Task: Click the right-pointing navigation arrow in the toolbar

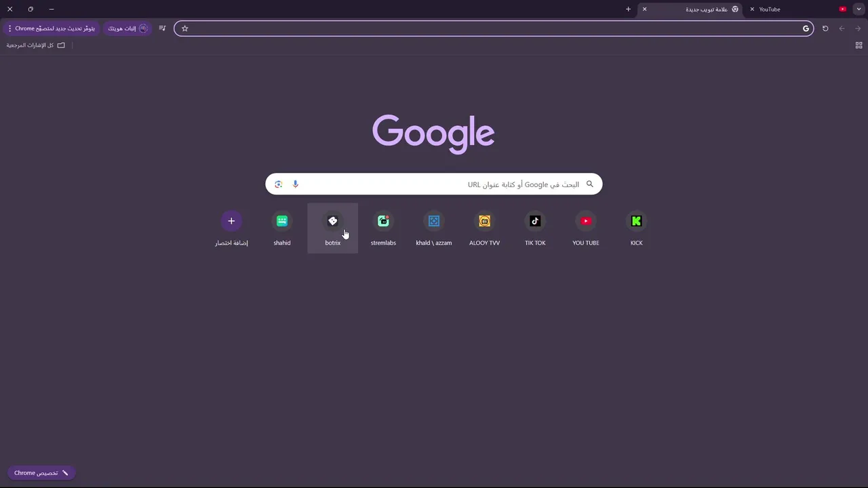Action: pos(859,28)
